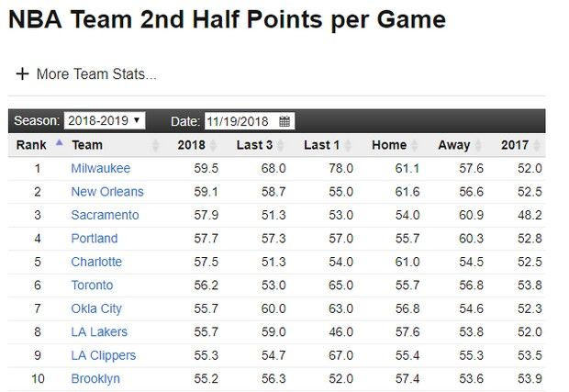Open the Milwaukee team link
This screenshot has width=569, height=392.
tap(101, 169)
